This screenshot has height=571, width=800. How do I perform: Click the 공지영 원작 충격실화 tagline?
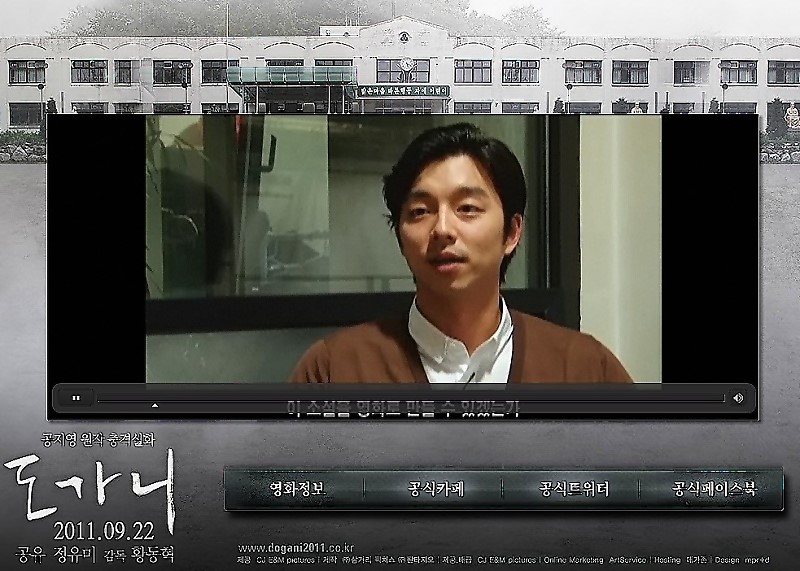(x=98, y=440)
